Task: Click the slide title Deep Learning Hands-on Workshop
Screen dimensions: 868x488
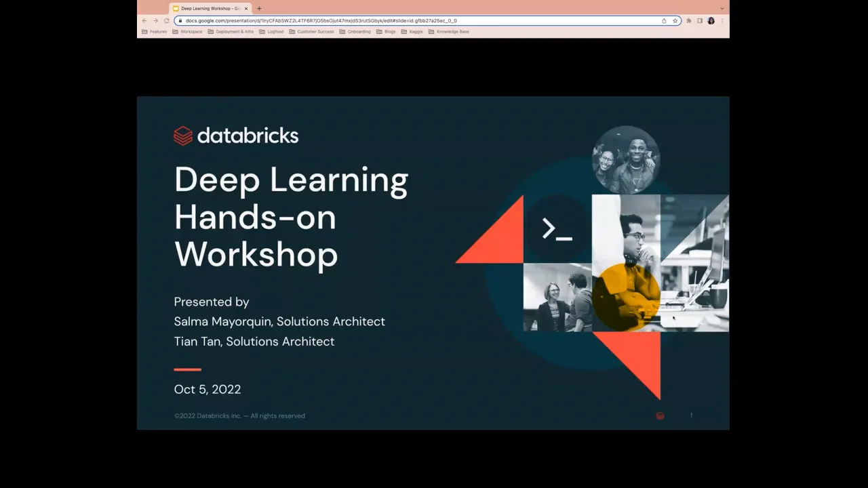Action: [x=291, y=217]
